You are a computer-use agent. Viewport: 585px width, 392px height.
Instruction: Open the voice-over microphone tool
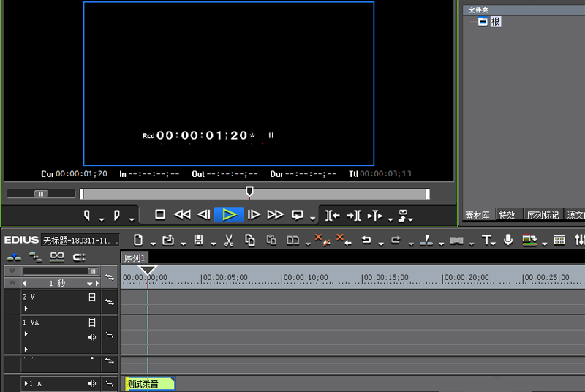tap(508, 240)
